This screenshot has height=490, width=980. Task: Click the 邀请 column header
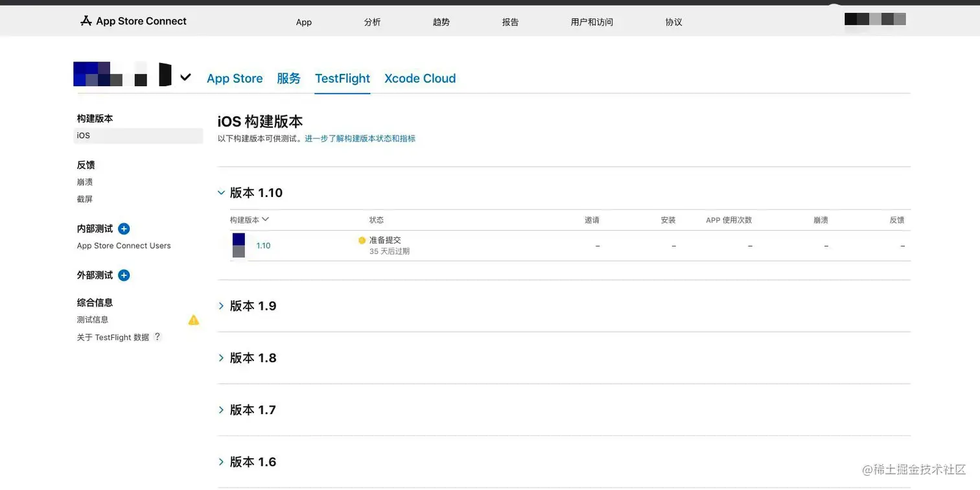(x=592, y=220)
